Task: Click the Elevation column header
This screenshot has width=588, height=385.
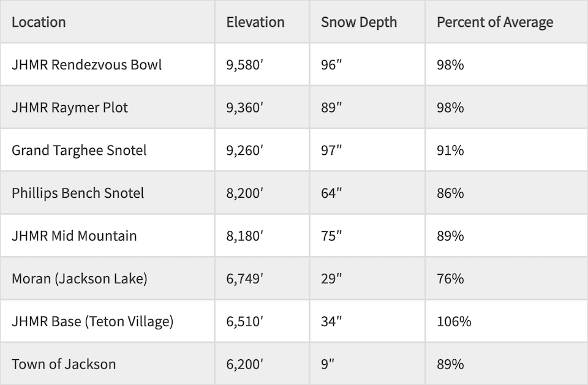Action: pyautogui.click(x=255, y=23)
